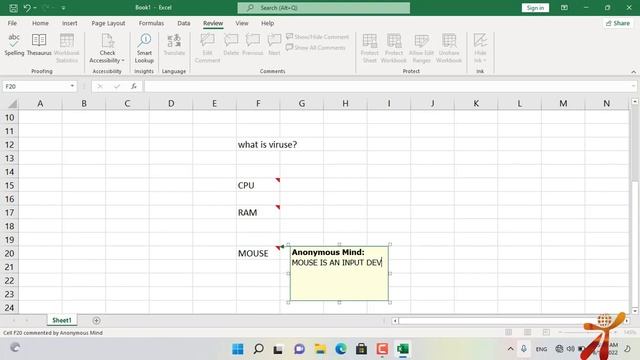Click inside the Anonymous Mind comment box
640x360 pixels.
[x=339, y=273]
